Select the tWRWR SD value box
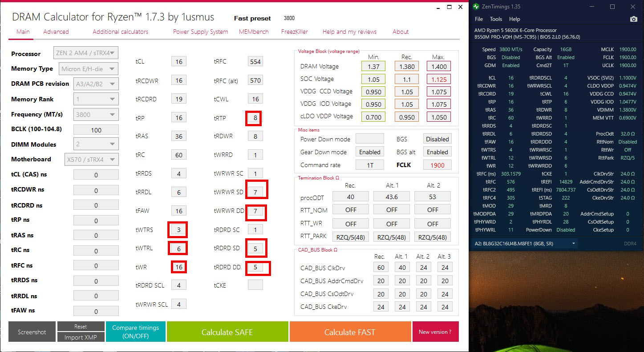This screenshot has width=644, height=352. point(255,192)
